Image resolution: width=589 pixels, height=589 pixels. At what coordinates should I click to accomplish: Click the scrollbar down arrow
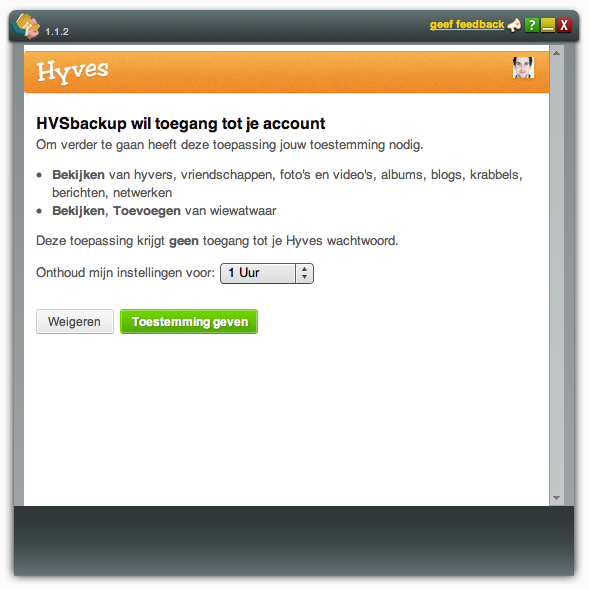coord(556,498)
